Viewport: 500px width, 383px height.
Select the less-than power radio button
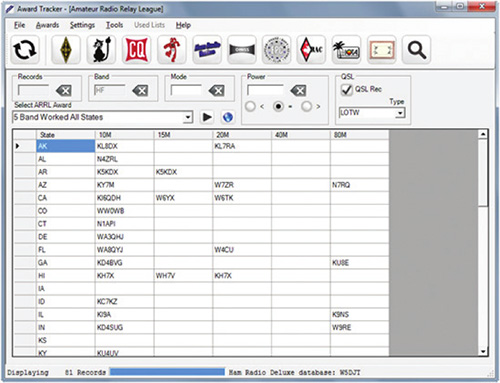250,106
